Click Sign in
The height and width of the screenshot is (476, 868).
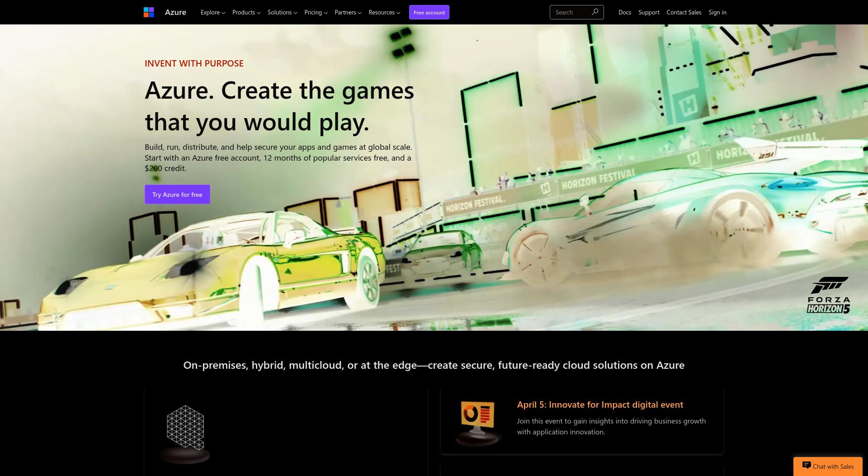[x=717, y=12]
